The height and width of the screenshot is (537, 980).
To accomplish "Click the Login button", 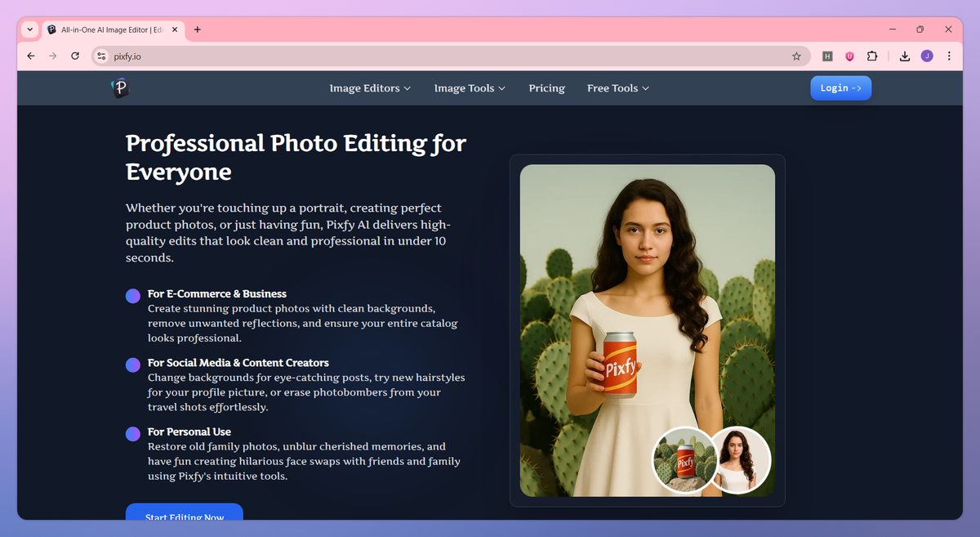I will click(840, 88).
